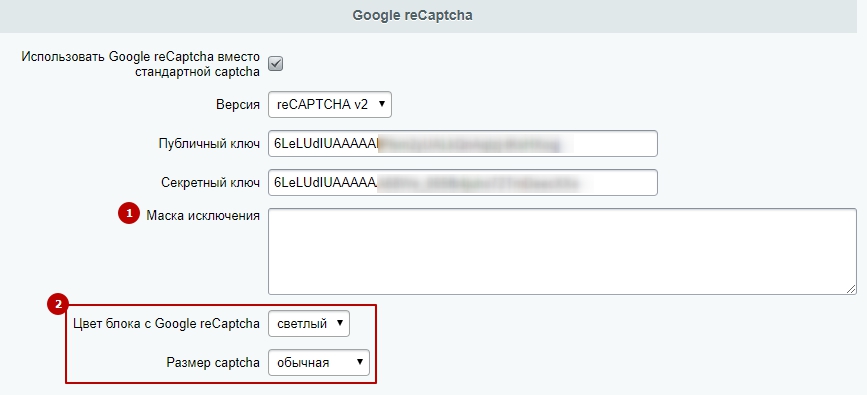Image resolution: width=867 pixels, height=395 pixels.
Task: Click the Размер captcha label
Action: 213,363
